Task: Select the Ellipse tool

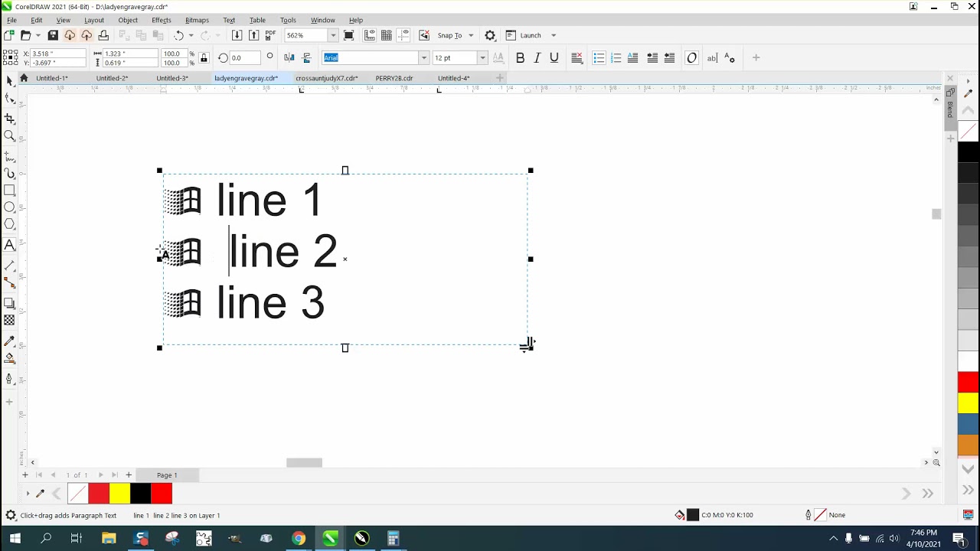Action: click(9, 207)
